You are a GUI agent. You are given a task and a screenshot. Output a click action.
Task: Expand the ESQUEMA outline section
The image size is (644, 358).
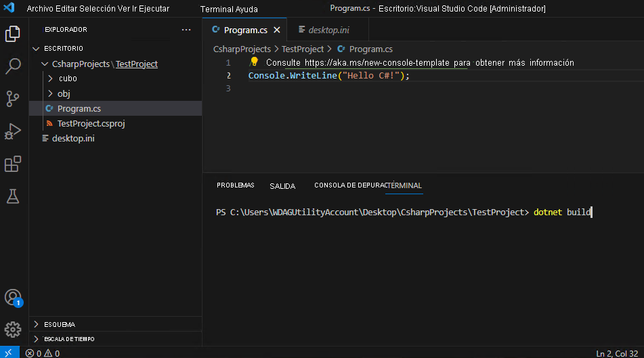tap(36, 324)
